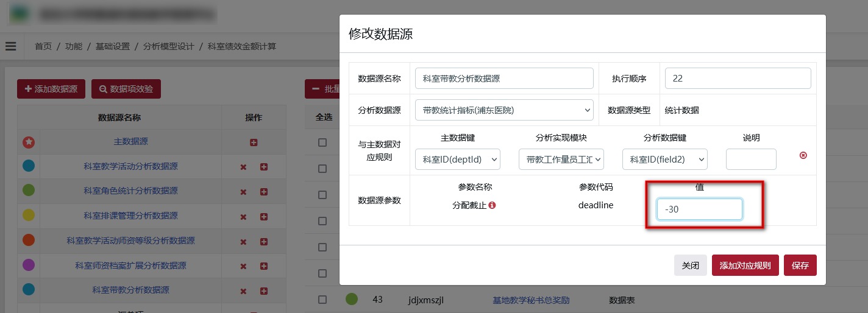This screenshot has height=313, width=868.
Task: Open 分析模型设计 in the breadcrumb
Action: point(169,46)
